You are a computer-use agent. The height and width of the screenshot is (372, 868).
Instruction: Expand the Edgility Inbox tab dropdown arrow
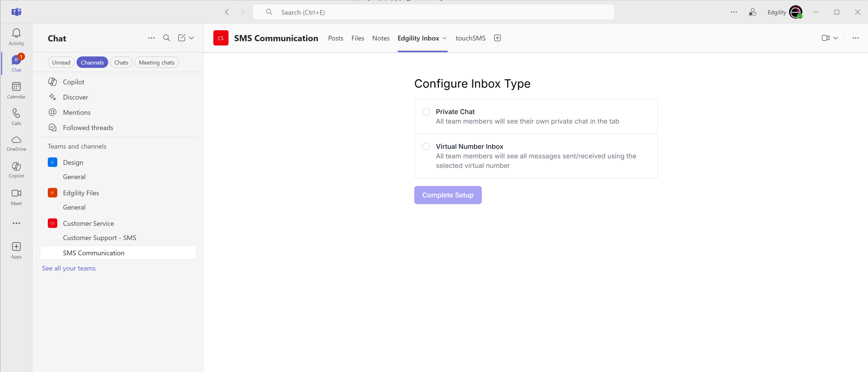click(445, 38)
